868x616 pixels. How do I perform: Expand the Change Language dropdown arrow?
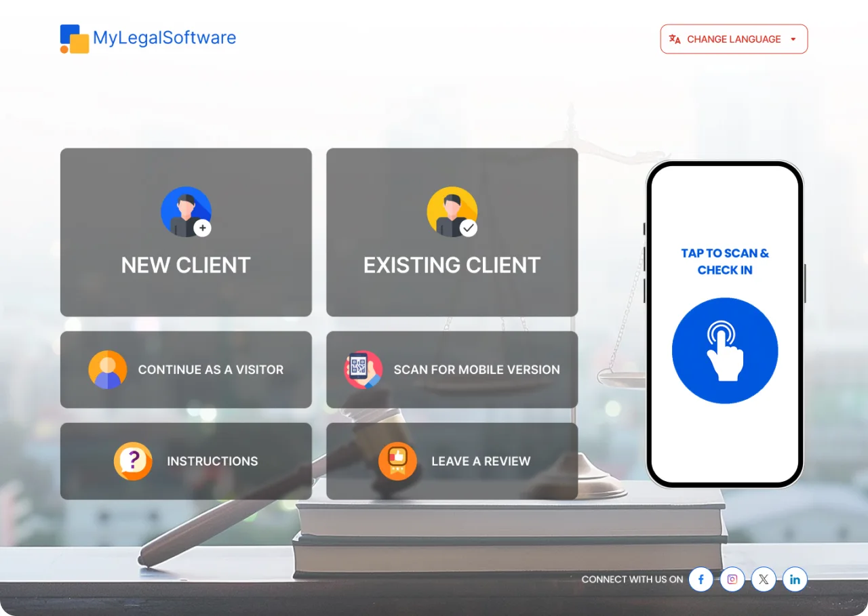click(793, 39)
